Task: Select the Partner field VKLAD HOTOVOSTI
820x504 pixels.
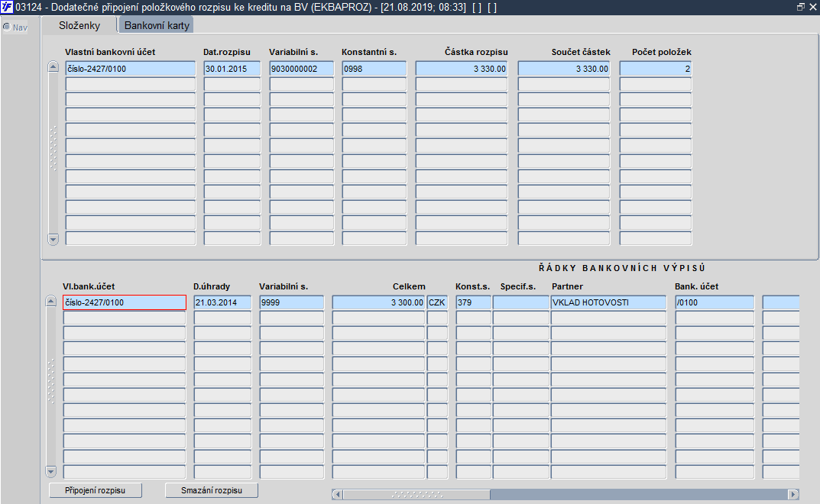Action: click(608, 302)
